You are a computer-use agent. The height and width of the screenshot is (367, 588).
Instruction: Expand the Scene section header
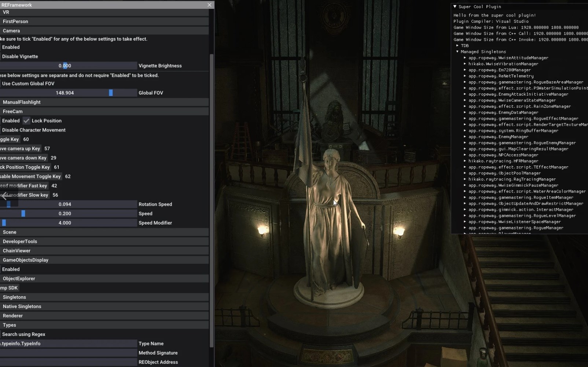point(104,232)
